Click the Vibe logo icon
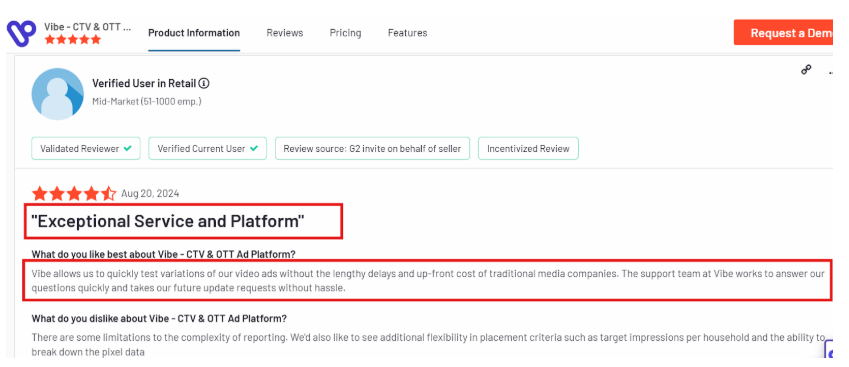Viewport: 849px width, 367px height. (21, 33)
